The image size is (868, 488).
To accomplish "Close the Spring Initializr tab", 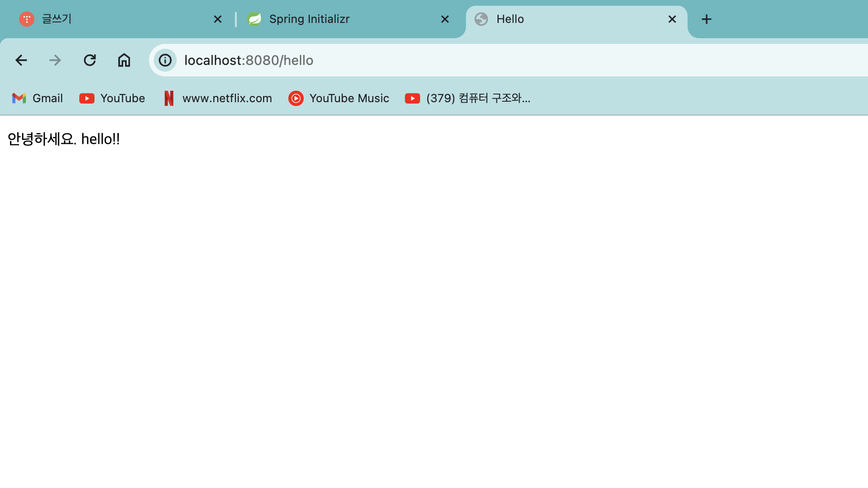I will tap(445, 19).
